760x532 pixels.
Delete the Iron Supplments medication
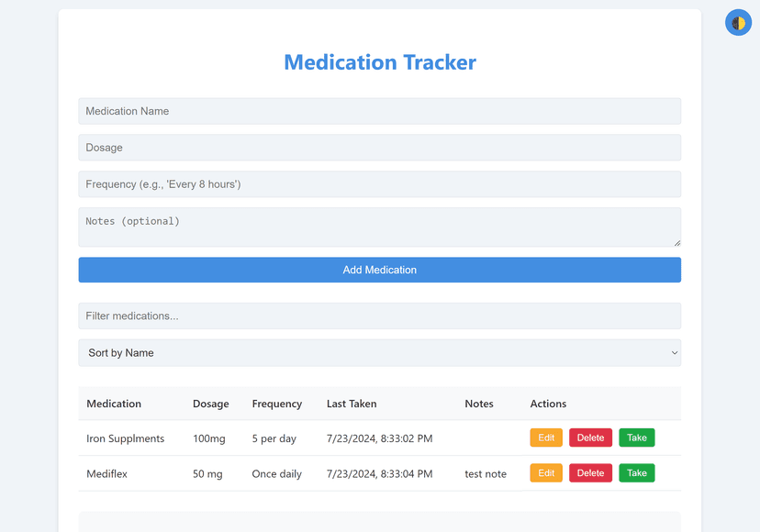pos(590,438)
